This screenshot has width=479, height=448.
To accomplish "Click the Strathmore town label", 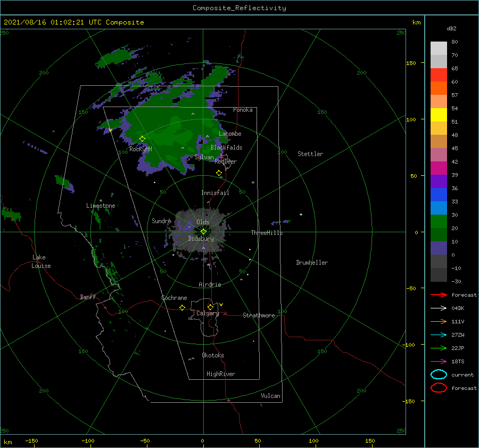I will [259, 315].
